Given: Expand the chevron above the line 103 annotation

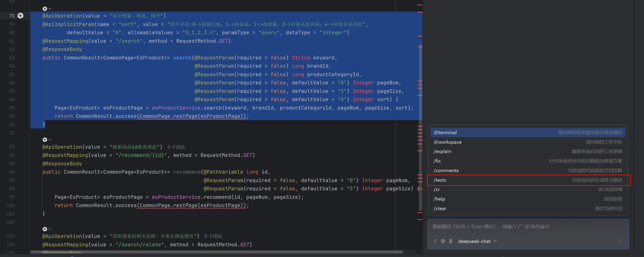Looking at the screenshot, I should point(50,229).
